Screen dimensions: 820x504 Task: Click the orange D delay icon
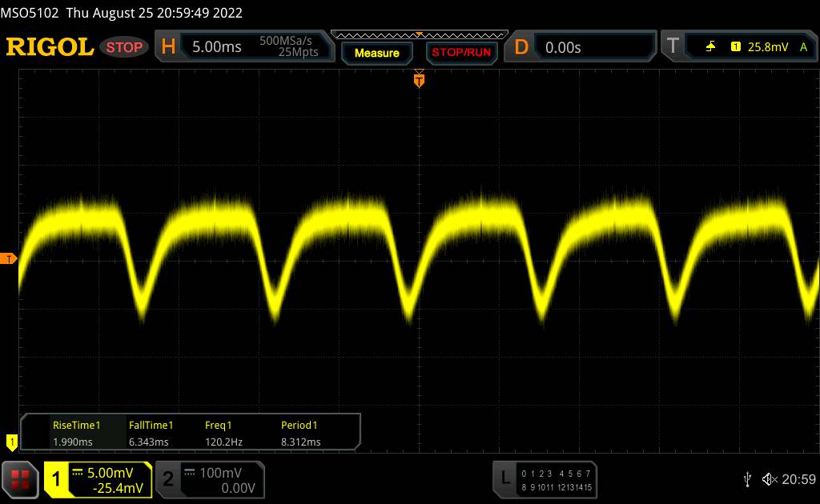coord(521,47)
